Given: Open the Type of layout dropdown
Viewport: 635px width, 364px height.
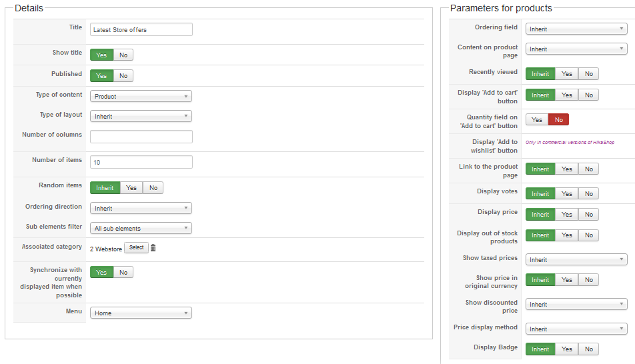Looking at the screenshot, I should click(x=141, y=117).
